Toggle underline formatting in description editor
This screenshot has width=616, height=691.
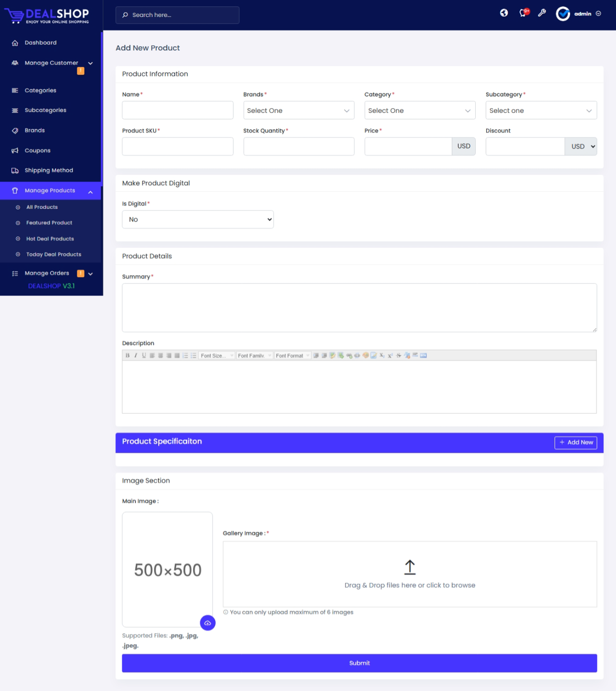[x=144, y=355]
